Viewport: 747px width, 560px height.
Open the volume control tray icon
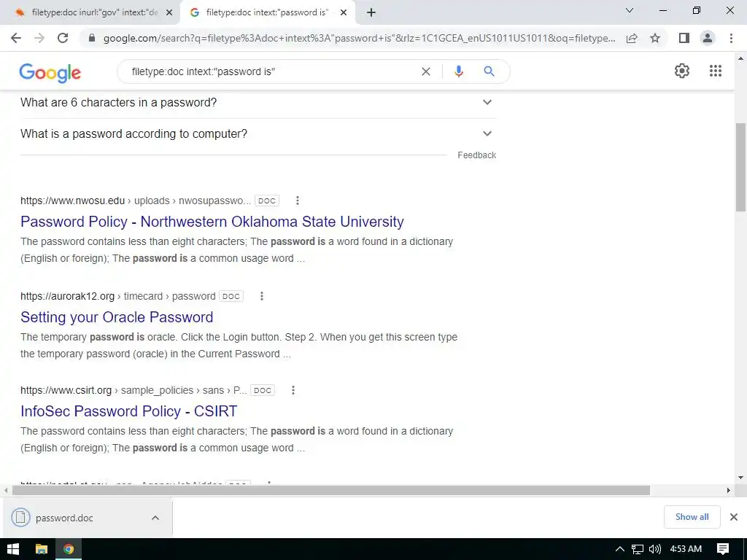coord(655,549)
